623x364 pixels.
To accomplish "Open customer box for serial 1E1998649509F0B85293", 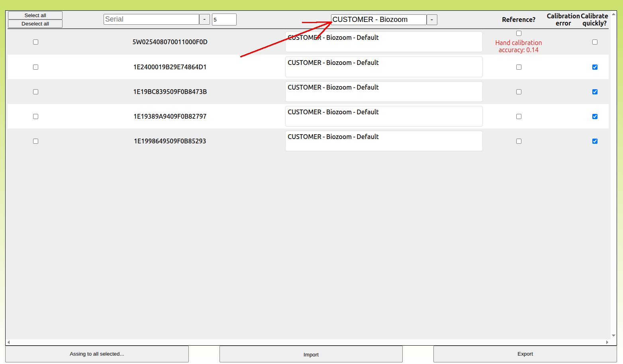I will point(384,141).
